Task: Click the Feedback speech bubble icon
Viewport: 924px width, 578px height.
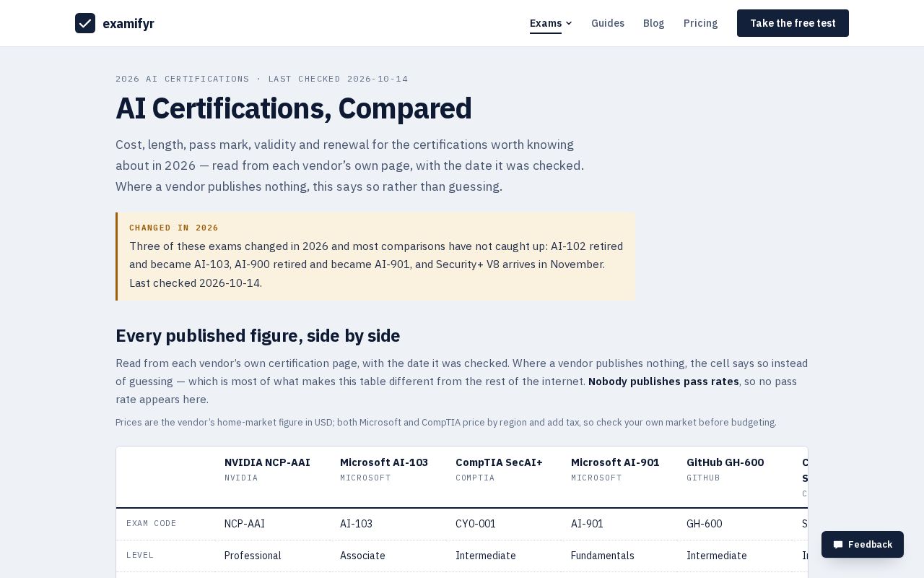Action: tap(838, 545)
